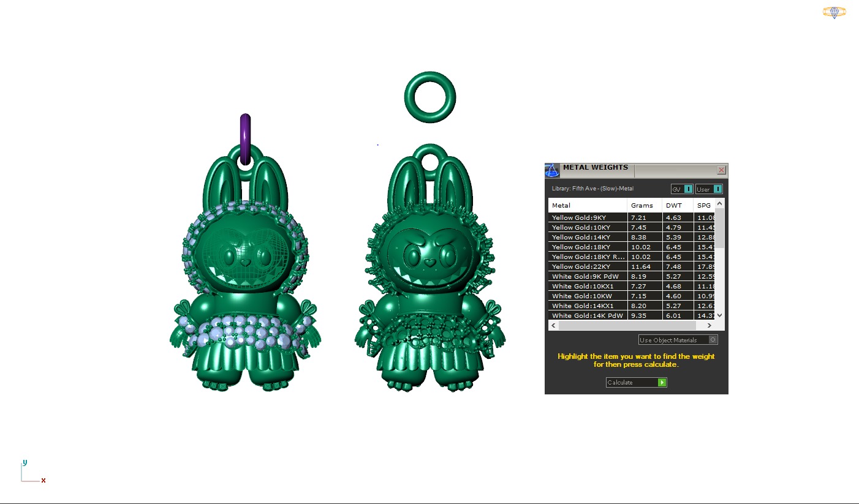The height and width of the screenshot is (504, 859).
Task: Select the Yellow Gold:22KY row
Action: (x=632, y=266)
